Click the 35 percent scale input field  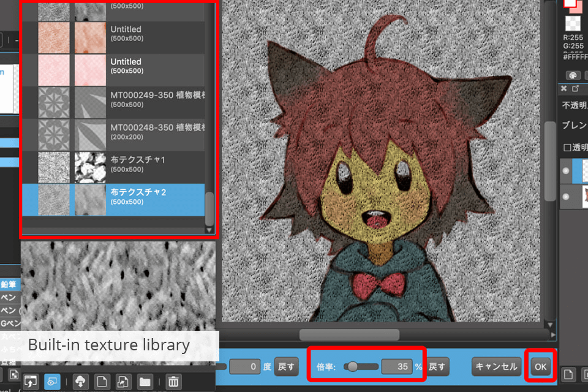tap(397, 366)
